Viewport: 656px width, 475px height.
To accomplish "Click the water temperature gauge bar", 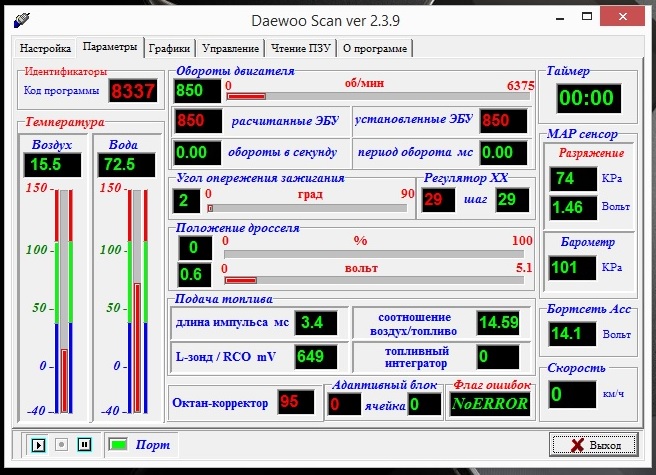I will pyautogui.click(x=138, y=299).
